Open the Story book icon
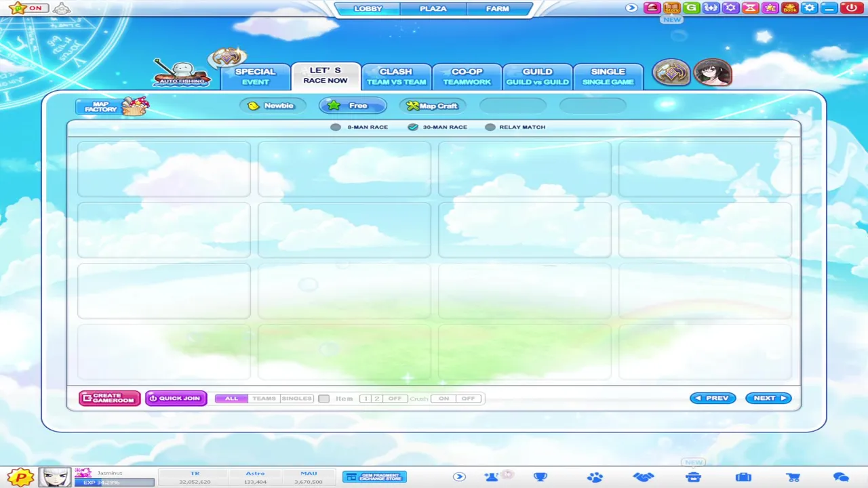 (671, 8)
